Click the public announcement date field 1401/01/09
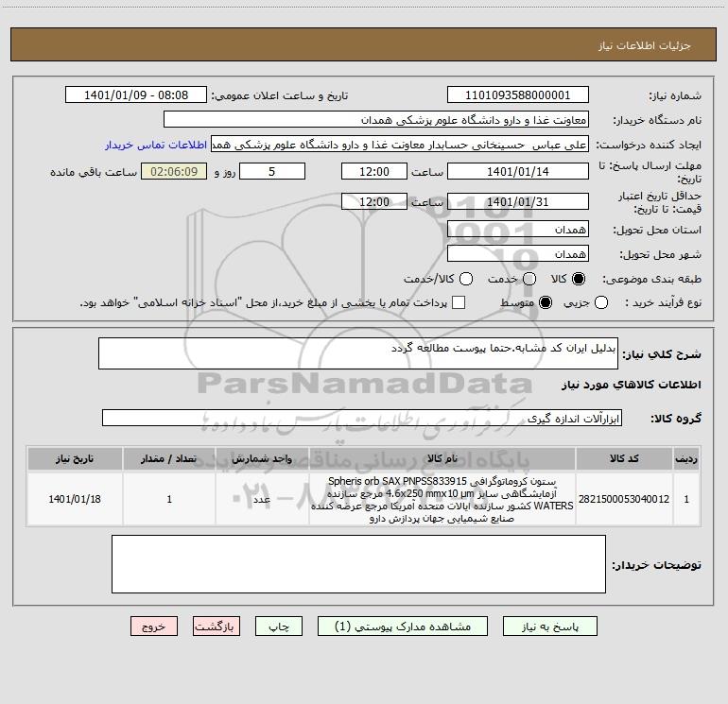This screenshot has width=728, height=704. coord(136,95)
